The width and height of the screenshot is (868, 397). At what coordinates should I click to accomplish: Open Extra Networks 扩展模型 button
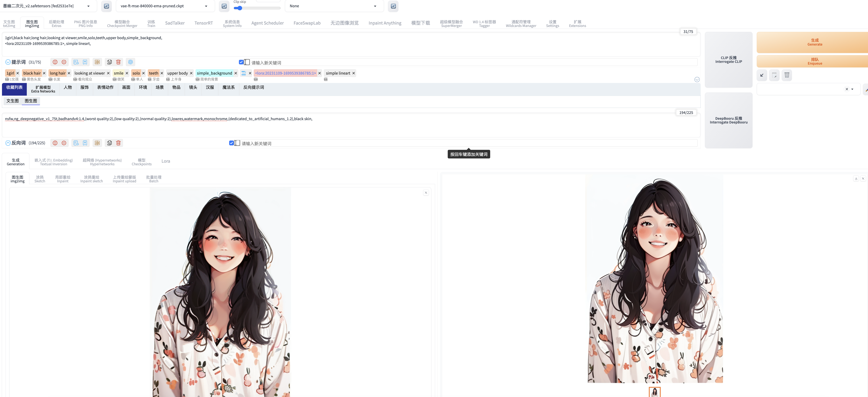tap(43, 89)
